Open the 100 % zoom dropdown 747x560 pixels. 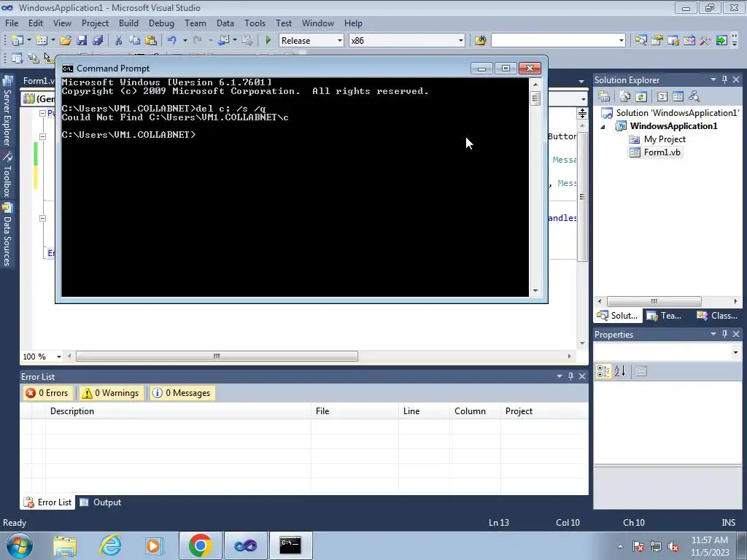pyautogui.click(x=58, y=357)
